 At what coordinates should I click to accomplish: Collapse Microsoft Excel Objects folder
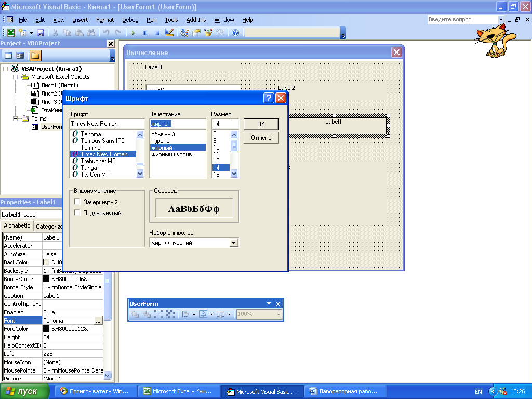tap(15, 77)
